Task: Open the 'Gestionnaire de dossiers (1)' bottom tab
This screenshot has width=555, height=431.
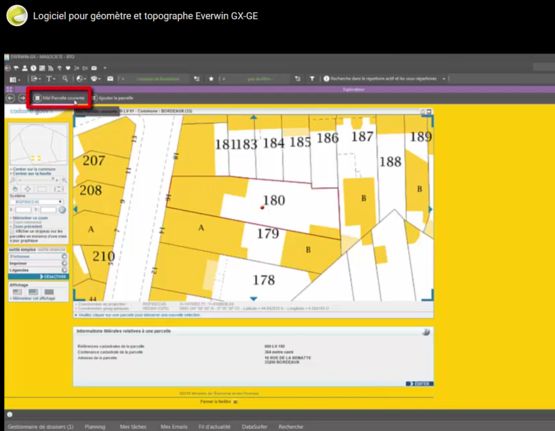Action: 41,427
